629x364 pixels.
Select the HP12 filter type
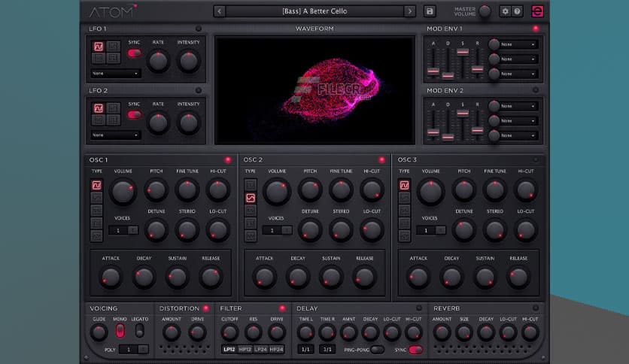[x=245, y=350]
